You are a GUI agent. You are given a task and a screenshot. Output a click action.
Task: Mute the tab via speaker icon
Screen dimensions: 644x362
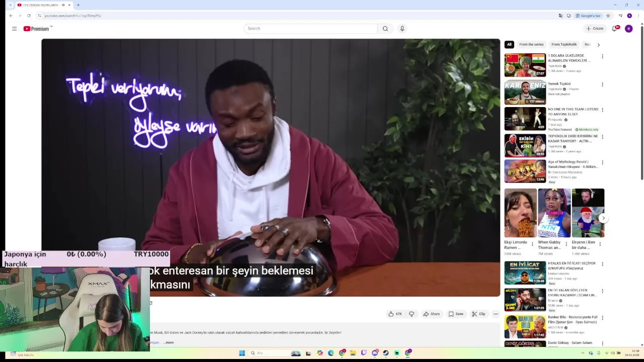coord(63,5)
